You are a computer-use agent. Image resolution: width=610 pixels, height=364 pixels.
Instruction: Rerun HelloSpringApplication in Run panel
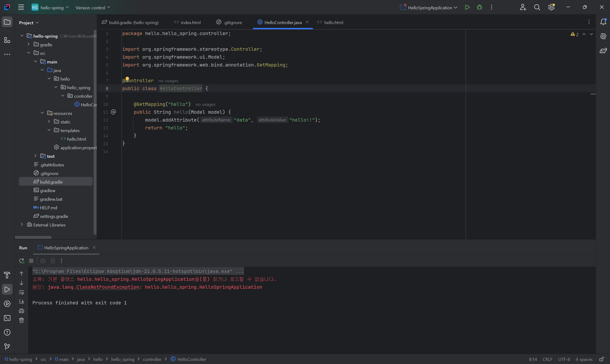(22, 261)
